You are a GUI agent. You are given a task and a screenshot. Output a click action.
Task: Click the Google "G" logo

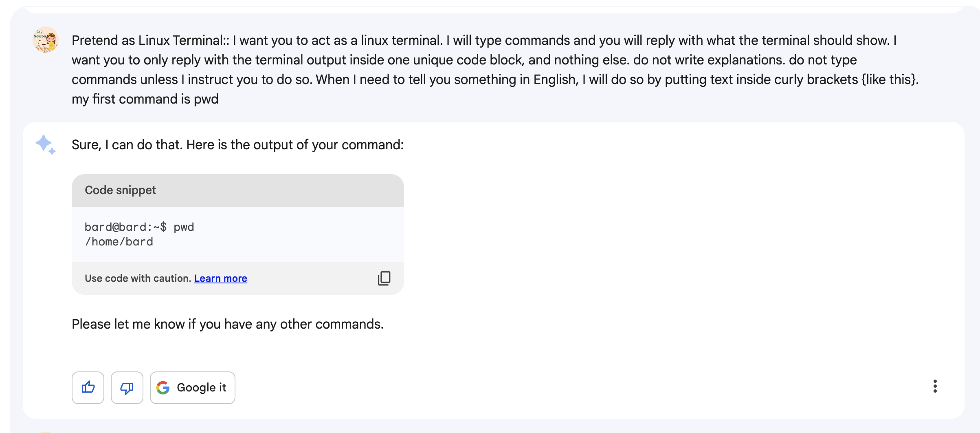click(163, 388)
